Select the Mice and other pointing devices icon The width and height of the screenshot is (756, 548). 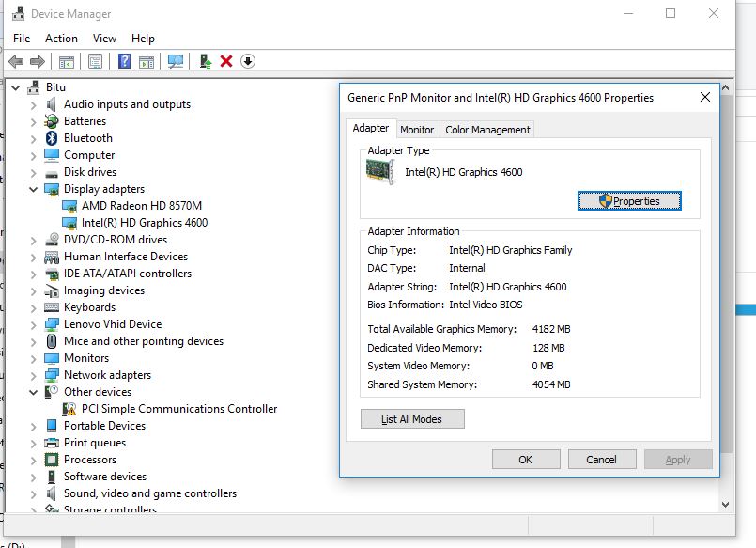tap(52, 341)
